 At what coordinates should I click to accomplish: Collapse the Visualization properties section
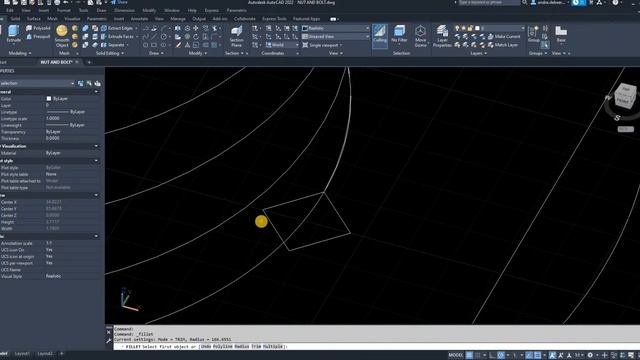[96, 146]
